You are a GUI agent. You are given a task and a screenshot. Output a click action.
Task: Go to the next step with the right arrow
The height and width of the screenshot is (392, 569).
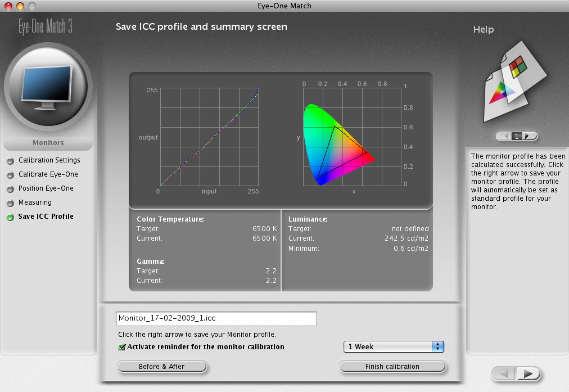pos(528,373)
